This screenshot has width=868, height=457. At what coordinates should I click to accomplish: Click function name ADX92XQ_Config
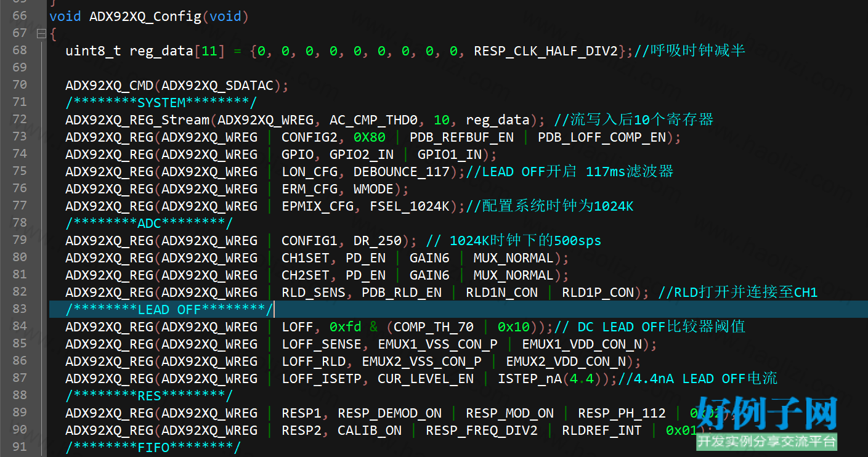[145, 16]
